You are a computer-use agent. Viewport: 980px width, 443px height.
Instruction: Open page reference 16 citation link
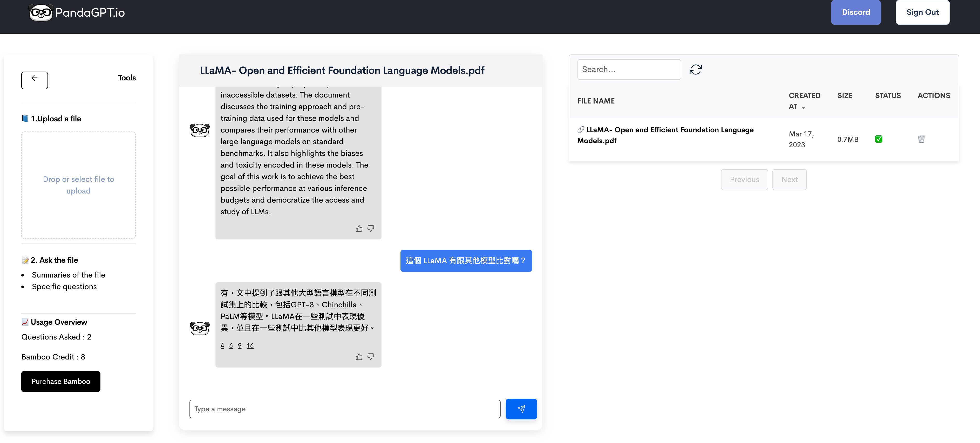[x=250, y=345]
